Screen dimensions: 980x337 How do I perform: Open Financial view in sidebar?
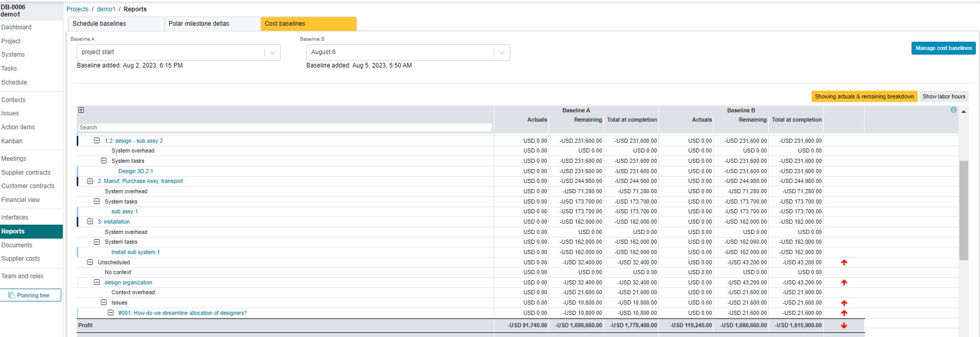tap(21, 200)
